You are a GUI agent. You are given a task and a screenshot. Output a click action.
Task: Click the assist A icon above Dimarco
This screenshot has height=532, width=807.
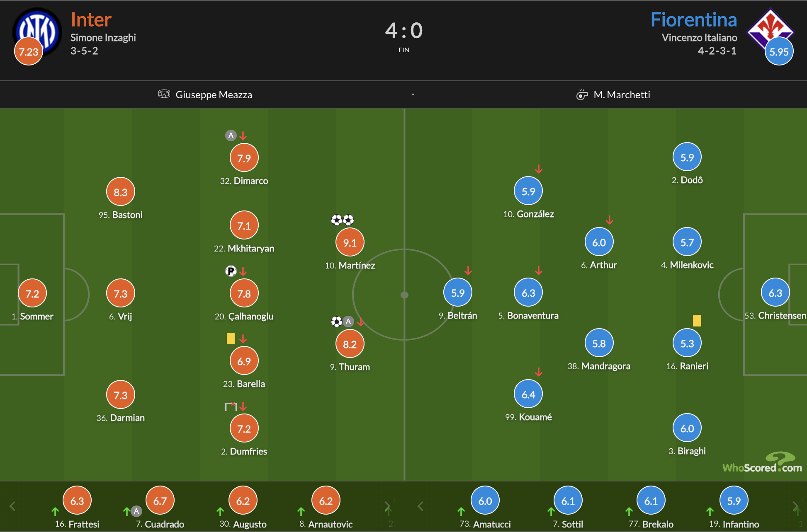pyautogui.click(x=231, y=135)
